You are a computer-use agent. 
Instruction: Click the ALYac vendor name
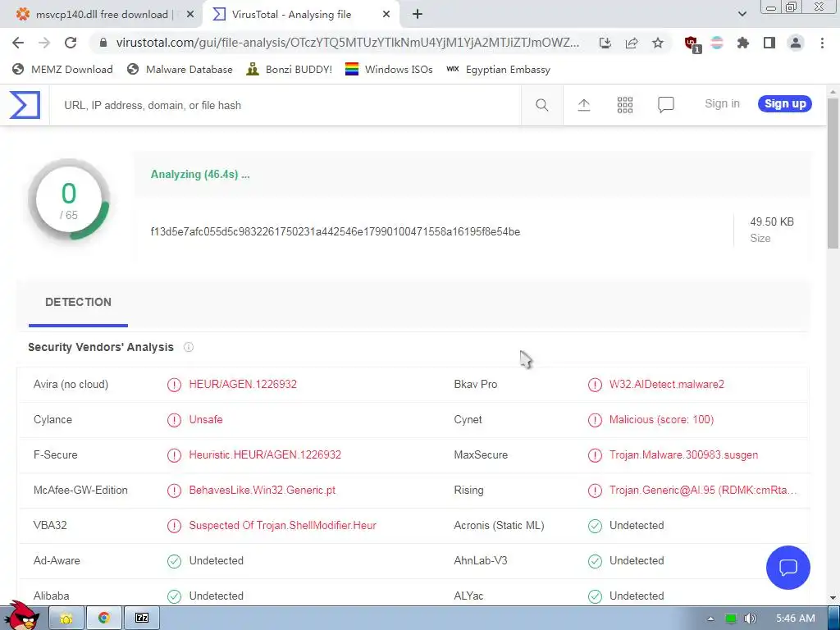(x=468, y=596)
